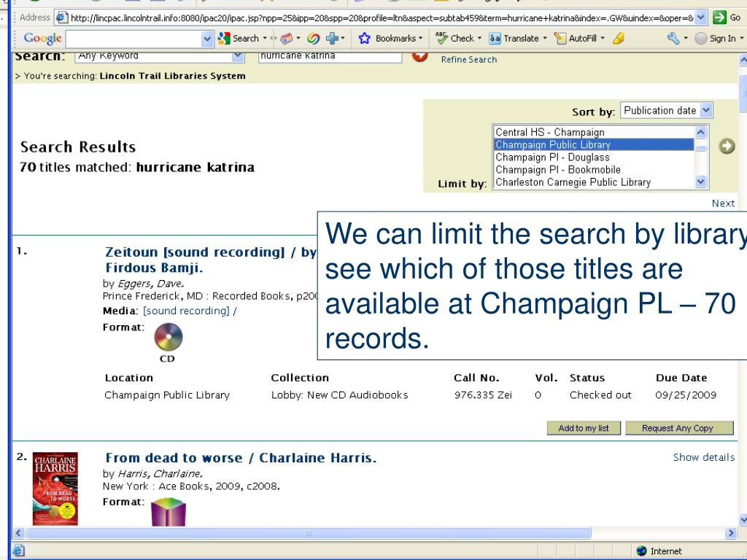Open the Google search box dropdown
The height and width of the screenshot is (560, 747).
tap(206, 39)
